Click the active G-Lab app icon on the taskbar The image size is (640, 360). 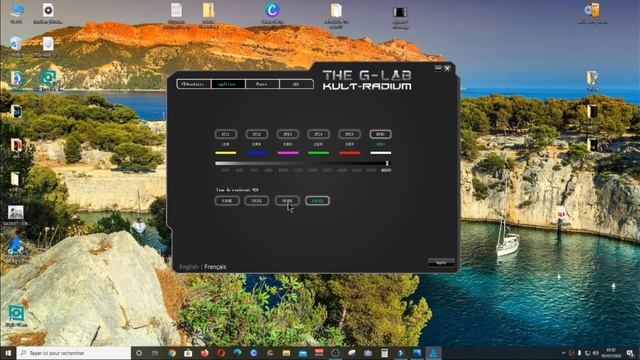point(433,353)
